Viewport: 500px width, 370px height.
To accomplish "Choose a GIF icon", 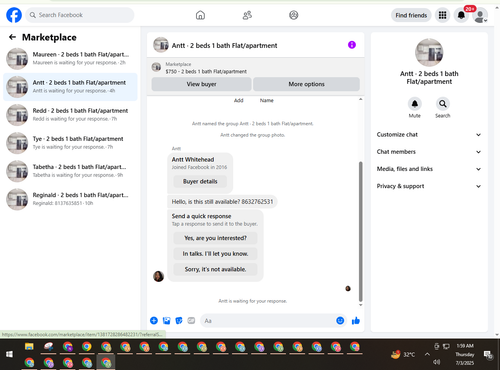I will (x=191, y=321).
